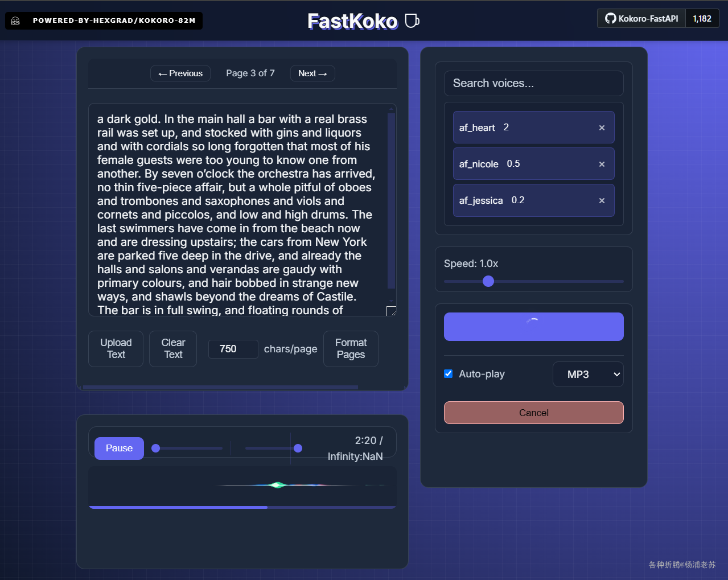Click the audio waveform visualizer
The image size is (728, 580).
[x=242, y=485]
